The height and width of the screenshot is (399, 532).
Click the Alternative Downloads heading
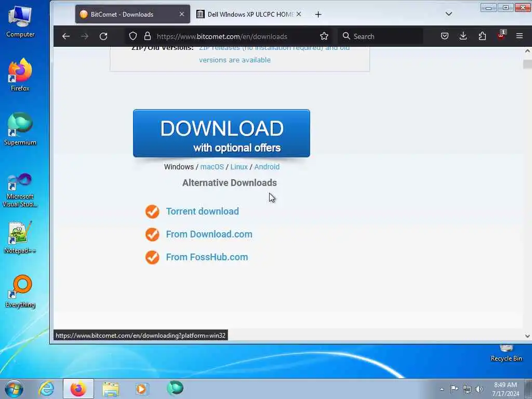[230, 183]
